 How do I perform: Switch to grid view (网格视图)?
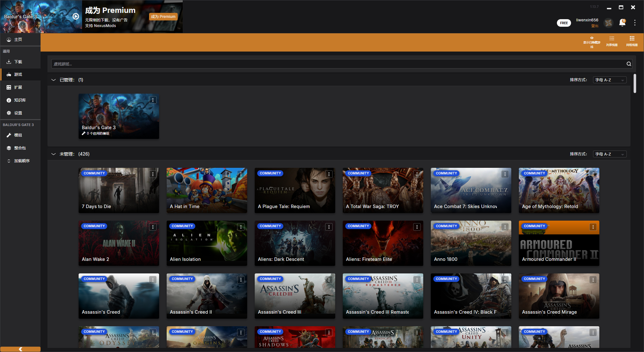point(632,41)
